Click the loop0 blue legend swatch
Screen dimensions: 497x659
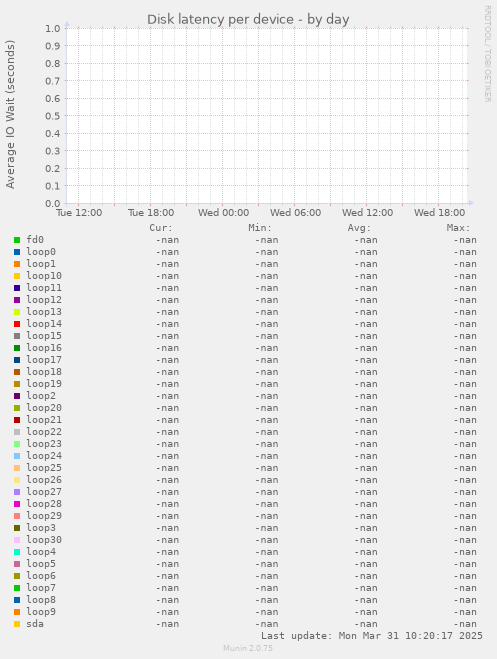point(17,252)
